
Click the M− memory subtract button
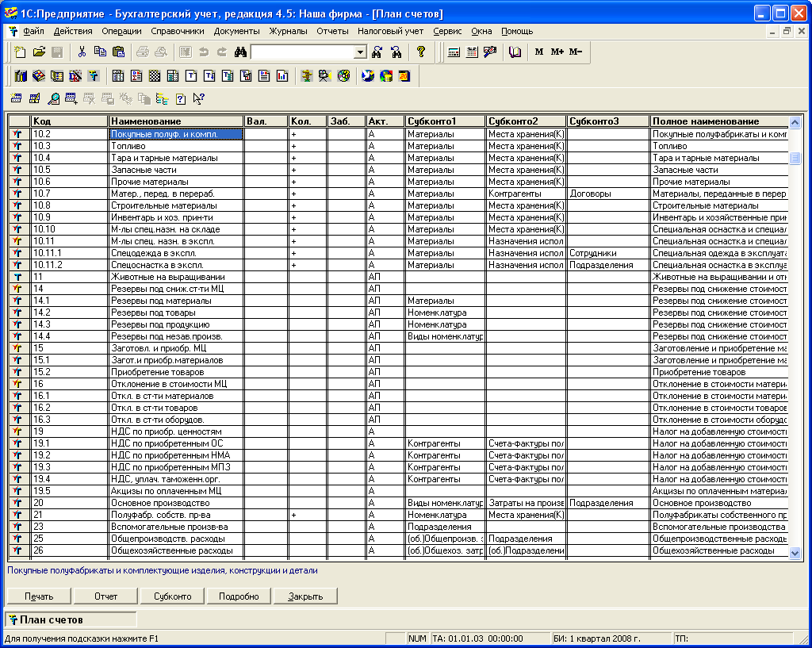576,52
